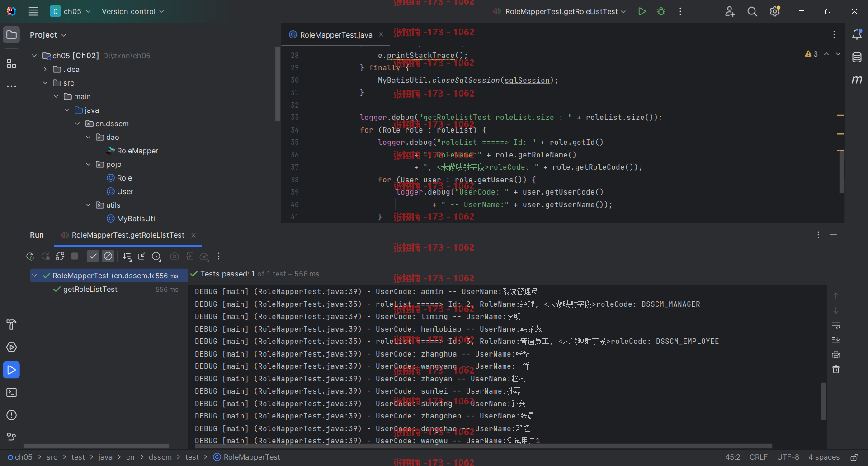This screenshot has height=466, width=868.
Task: Go to previous highlighted problem arrow
Action: pyautogui.click(x=826, y=54)
